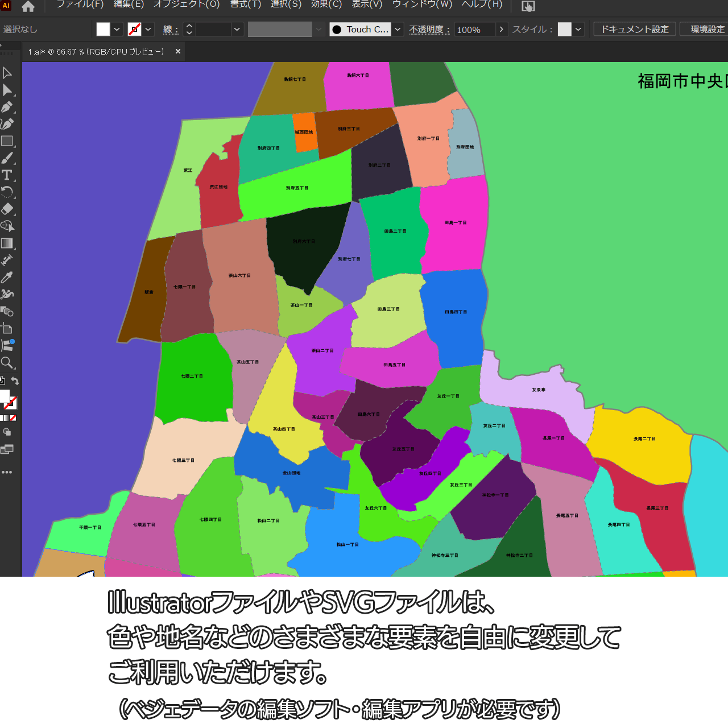Swap fill and stroke colors
728x728 pixels.
[x=15, y=381]
